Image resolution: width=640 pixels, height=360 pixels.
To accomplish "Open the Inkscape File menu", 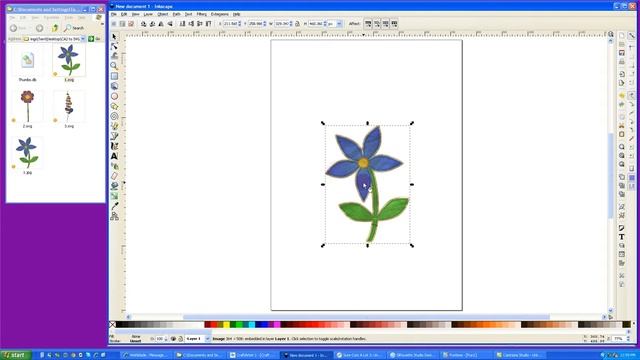I will point(114,14).
